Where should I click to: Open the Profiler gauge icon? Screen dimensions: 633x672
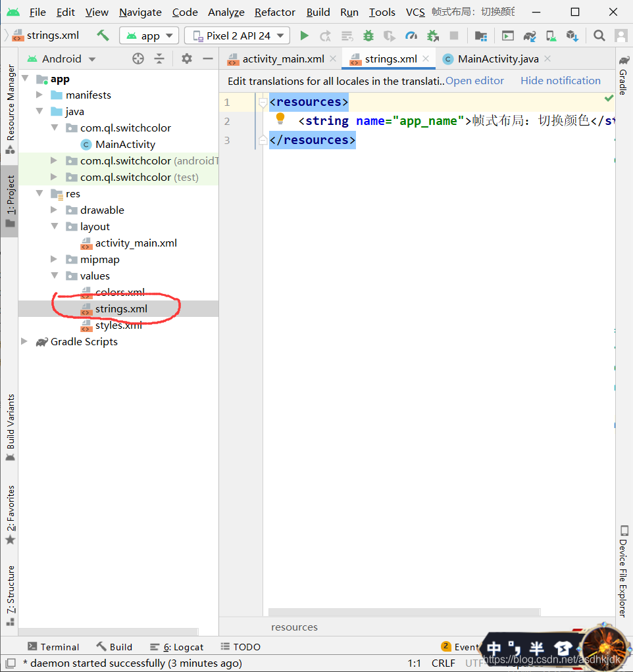(x=411, y=36)
